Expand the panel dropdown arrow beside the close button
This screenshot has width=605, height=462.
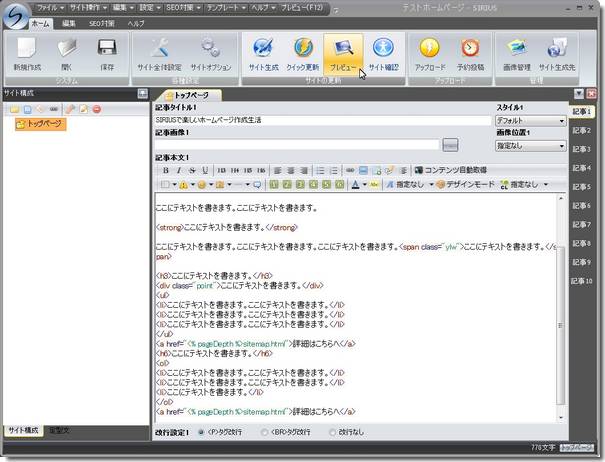[x=578, y=93]
